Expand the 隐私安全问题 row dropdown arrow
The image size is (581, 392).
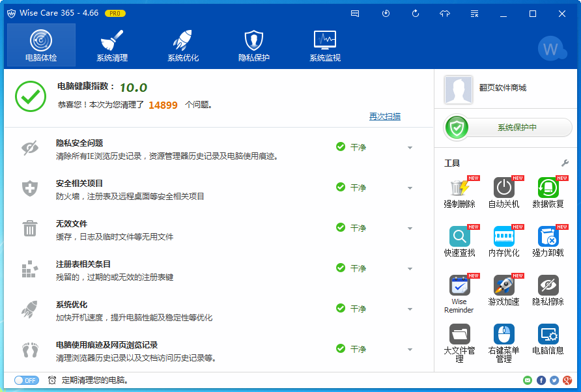point(410,148)
